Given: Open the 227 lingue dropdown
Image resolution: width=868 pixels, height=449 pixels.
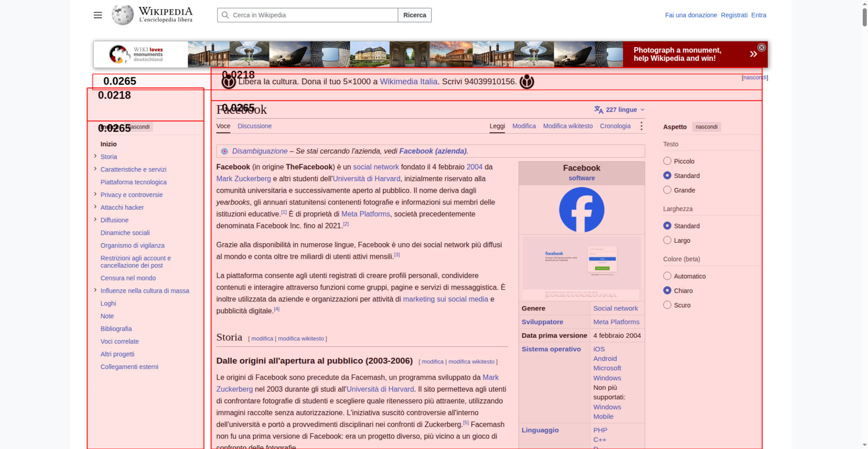Looking at the screenshot, I should click(x=619, y=109).
